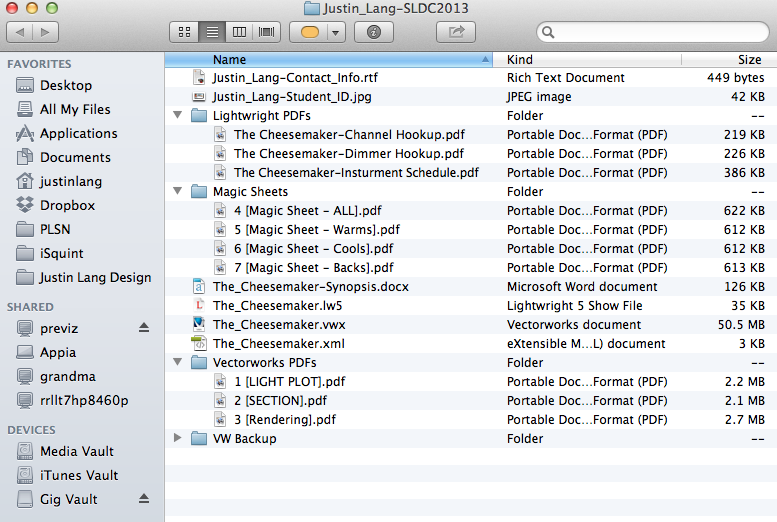777x522 pixels.
Task: Sort by the Size column header
Action: click(x=729, y=59)
